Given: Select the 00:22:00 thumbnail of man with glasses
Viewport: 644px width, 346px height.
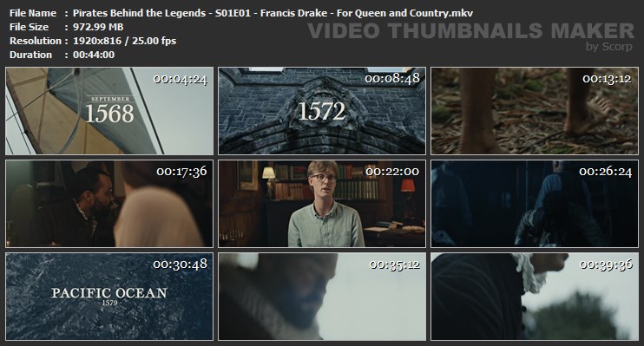Looking at the screenshot, I should 322,204.
